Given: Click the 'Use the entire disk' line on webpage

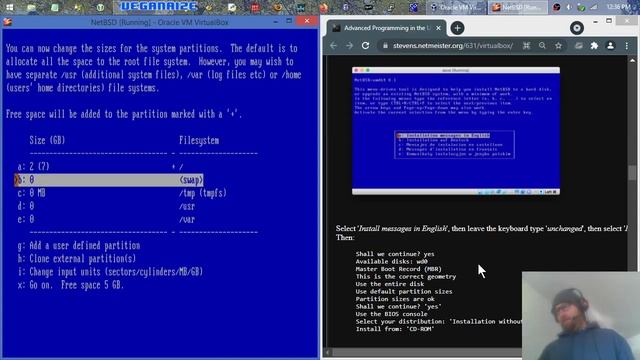Looking at the screenshot, I should [x=390, y=284].
